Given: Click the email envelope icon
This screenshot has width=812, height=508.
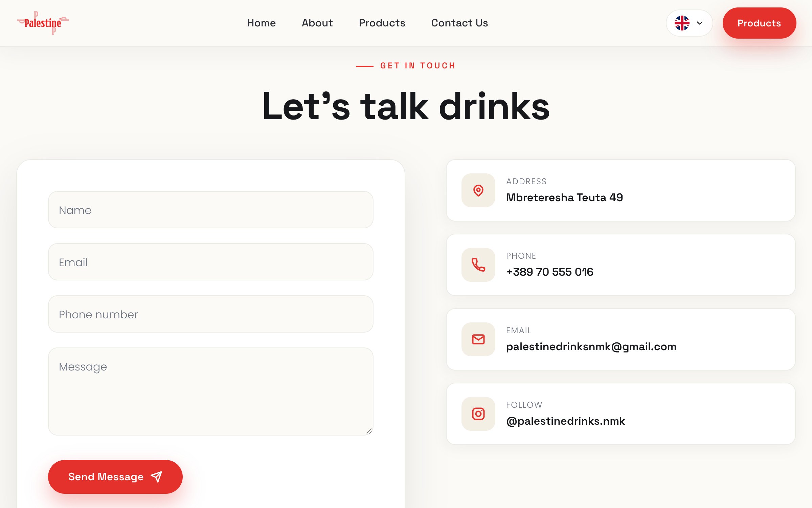Looking at the screenshot, I should pyautogui.click(x=478, y=339).
